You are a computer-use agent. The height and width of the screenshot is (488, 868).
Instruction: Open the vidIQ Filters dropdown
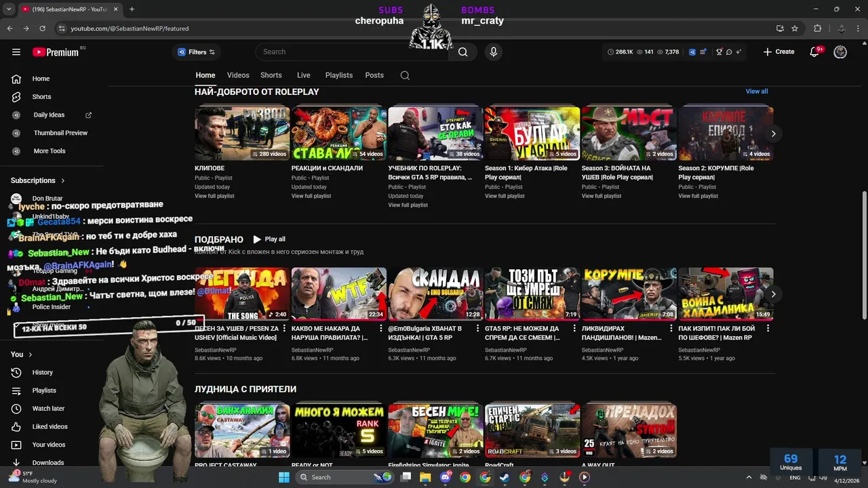tap(197, 52)
